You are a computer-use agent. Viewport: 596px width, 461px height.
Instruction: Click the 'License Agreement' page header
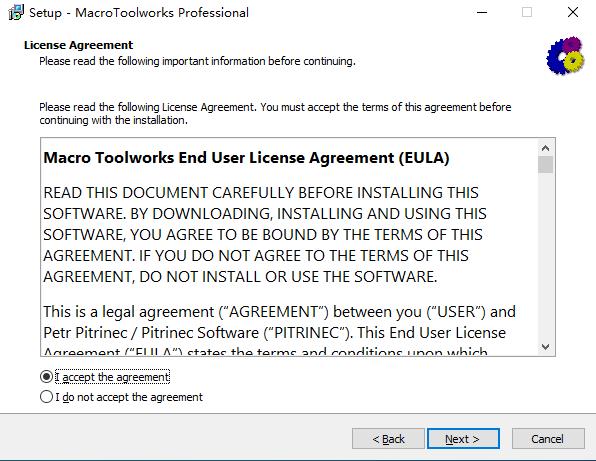point(78,45)
